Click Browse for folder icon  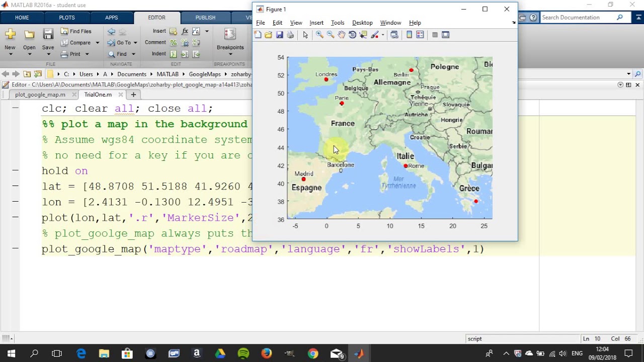pos(38,74)
